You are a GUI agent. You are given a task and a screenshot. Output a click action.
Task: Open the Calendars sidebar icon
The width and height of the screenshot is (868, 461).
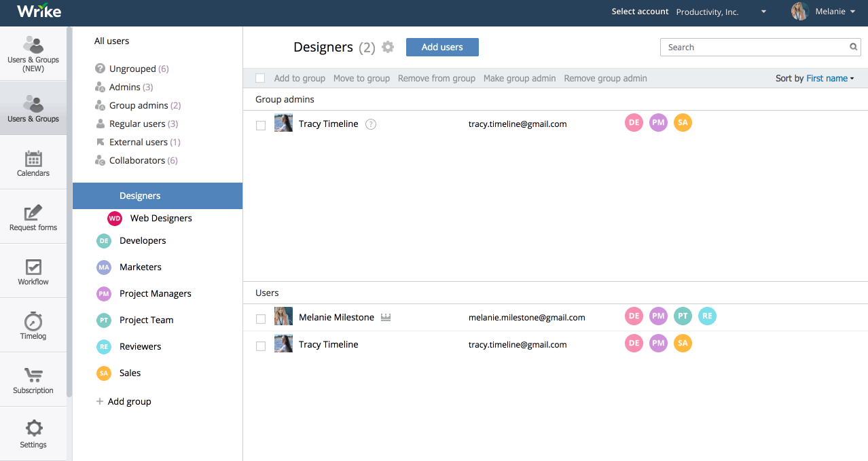point(33,162)
